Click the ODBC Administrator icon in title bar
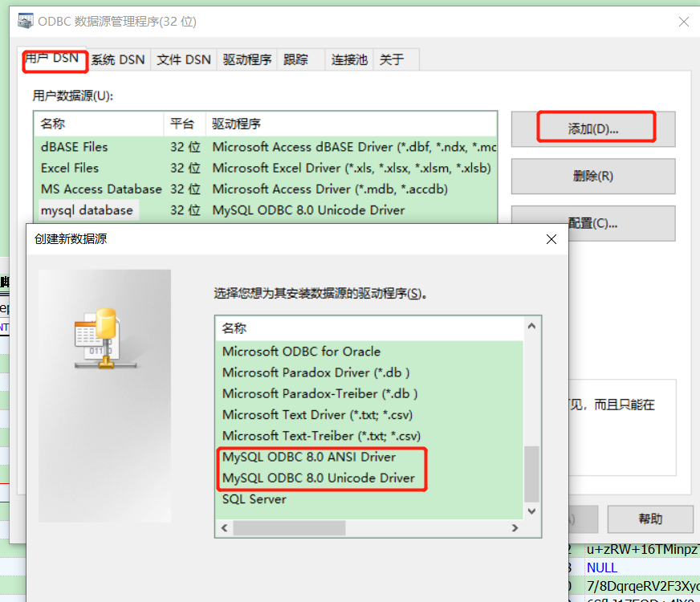 click(x=25, y=20)
